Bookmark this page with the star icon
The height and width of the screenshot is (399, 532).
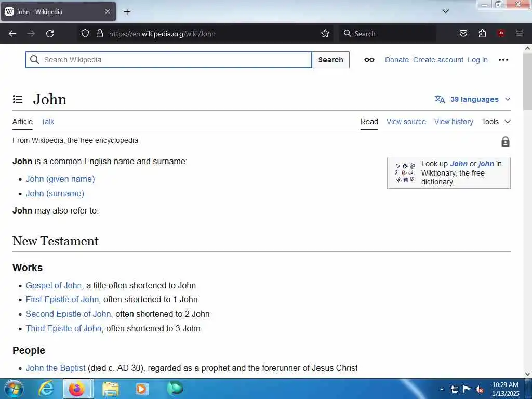(x=325, y=33)
